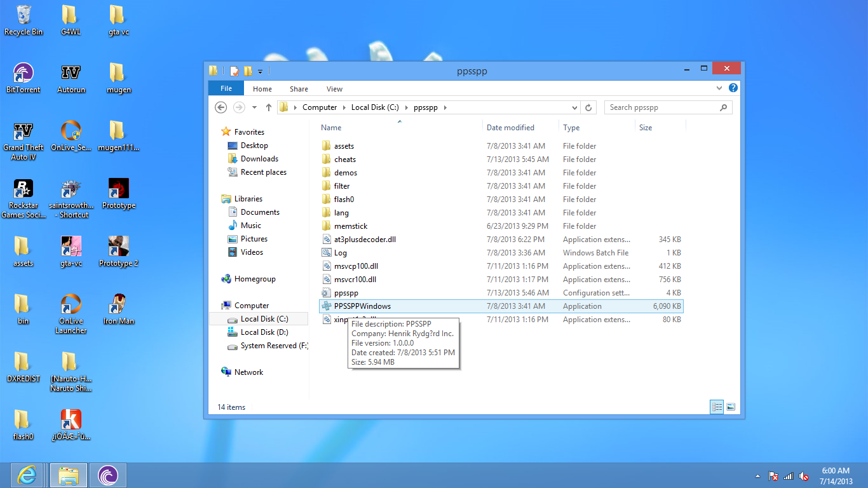Expand the ribbon with the chevron
Viewport: 868px width, 488px height.
(719, 88)
